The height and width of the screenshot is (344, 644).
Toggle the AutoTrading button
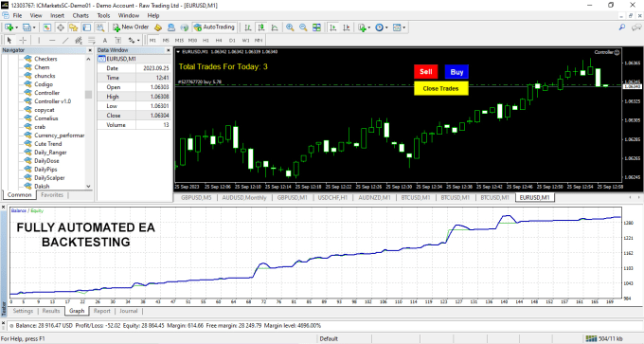[x=214, y=27]
